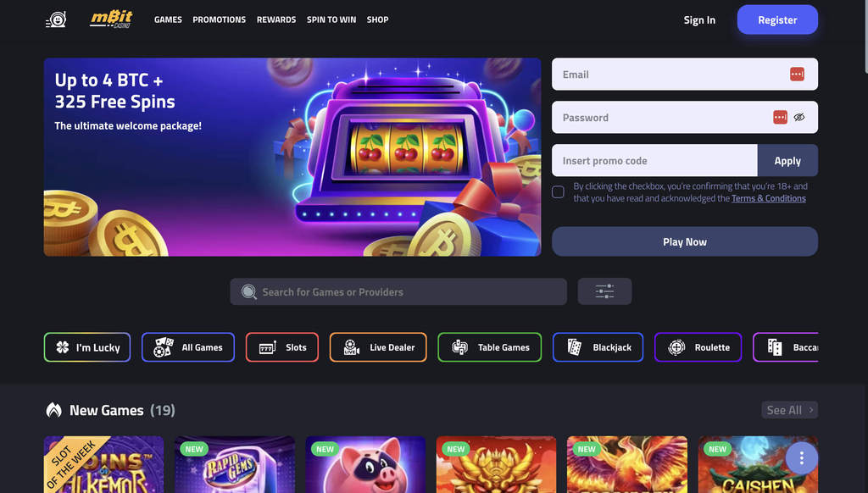This screenshot has width=868, height=493.
Task: Click the Register button
Action: point(777,20)
